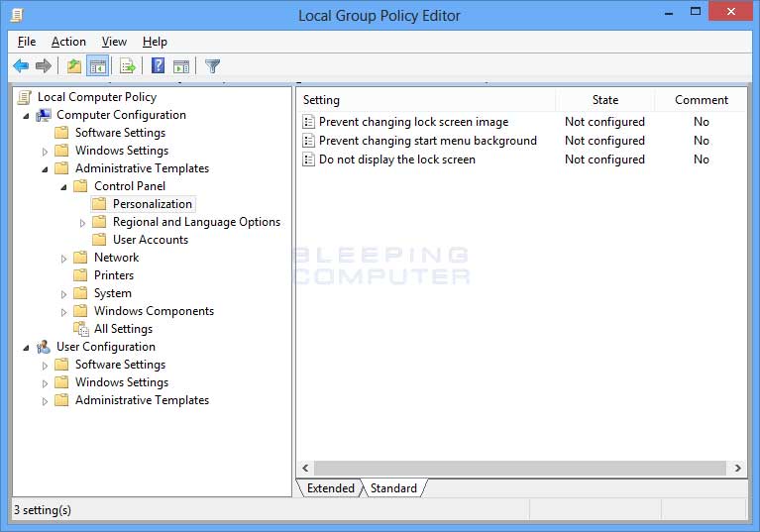
Task: Click the User Accounts folder icon
Action: (99, 240)
